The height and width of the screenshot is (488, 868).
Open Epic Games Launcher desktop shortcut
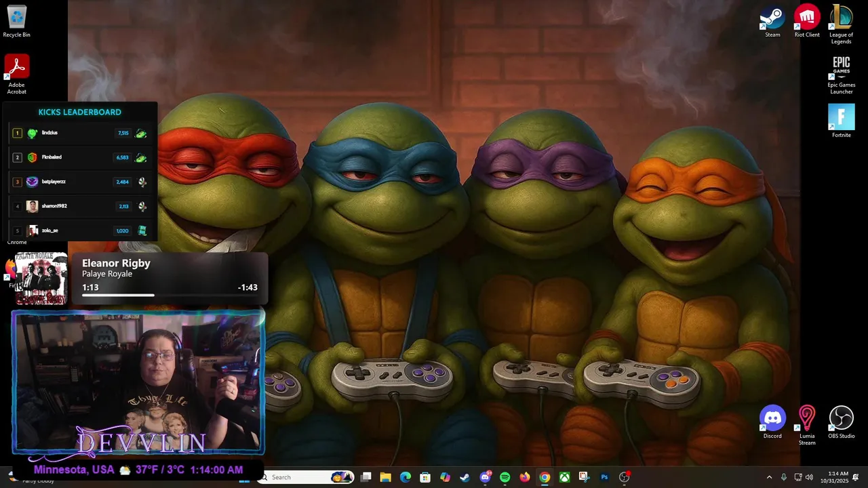coord(841,75)
